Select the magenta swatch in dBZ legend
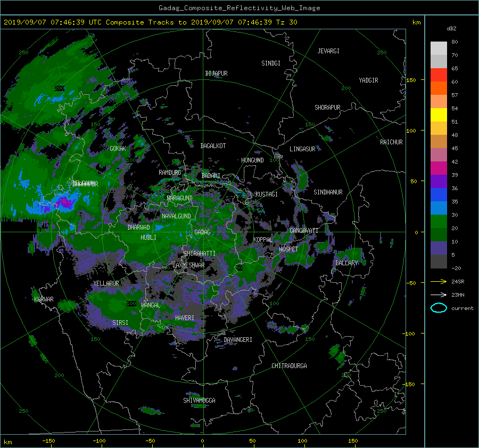This screenshot has height=448, width=479. click(x=439, y=168)
